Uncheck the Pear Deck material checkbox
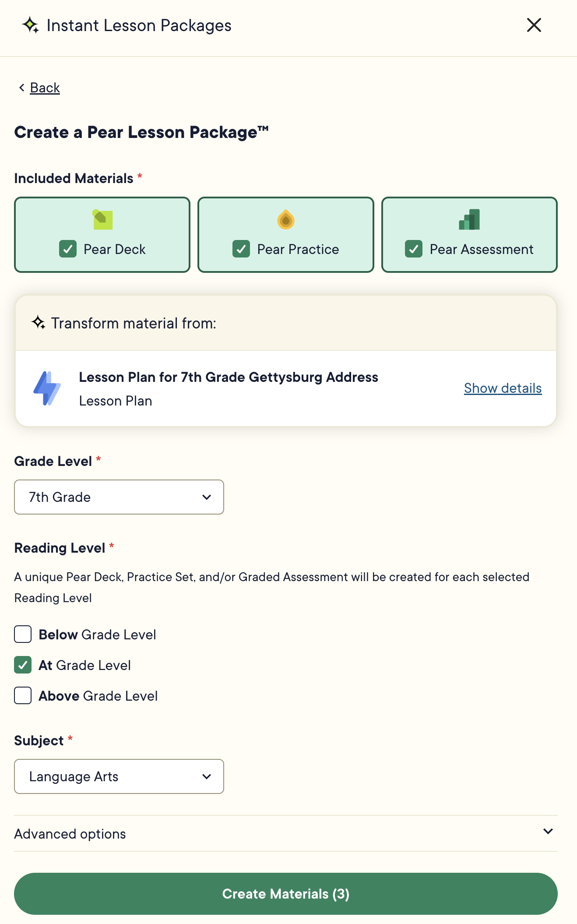 click(x=68, y=249)
